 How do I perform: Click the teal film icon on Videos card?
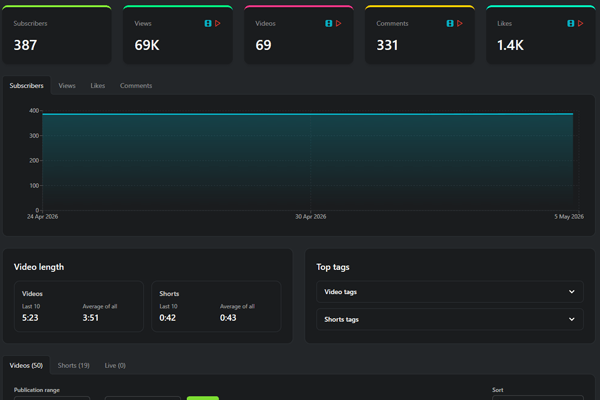click(329, 23)
